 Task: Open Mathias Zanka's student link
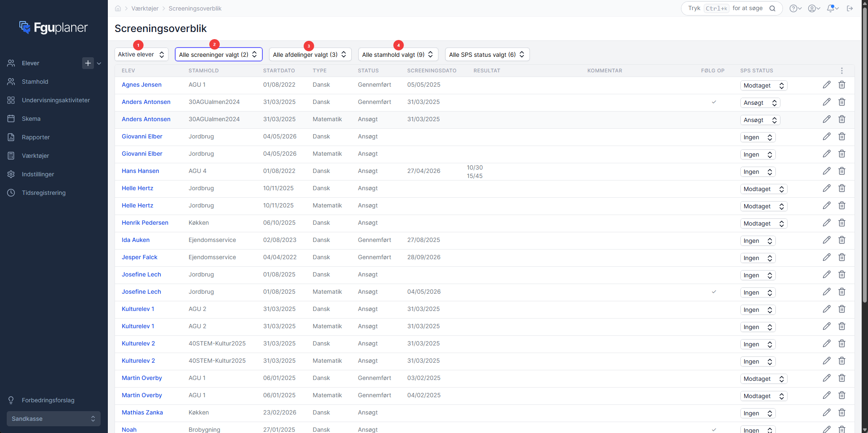(x=142, y=412)
